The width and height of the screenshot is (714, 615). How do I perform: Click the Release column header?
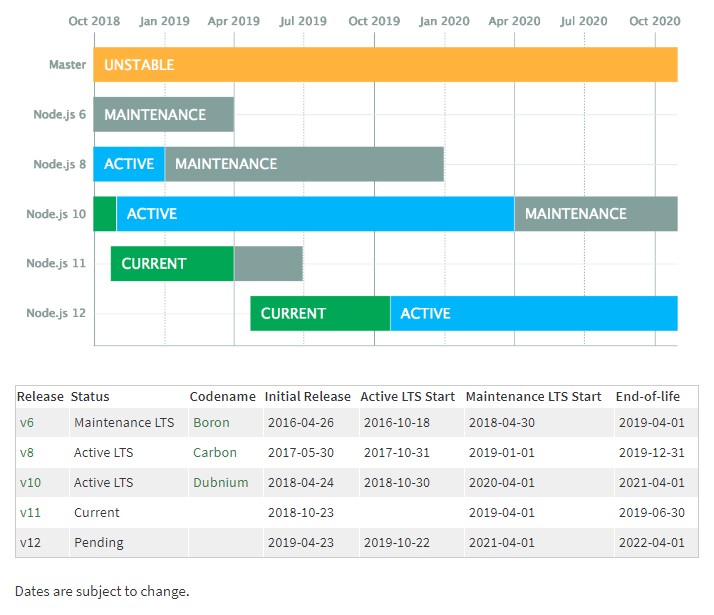[x=40, y=396]
